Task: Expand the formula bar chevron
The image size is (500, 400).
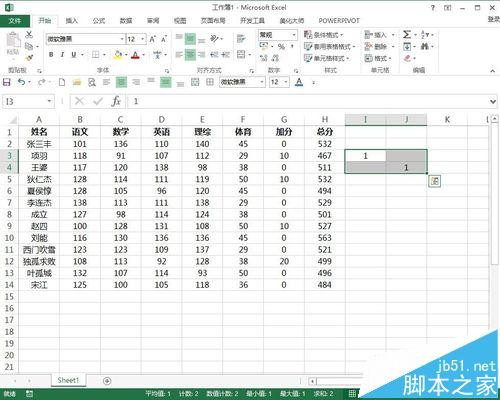Action: 493,101
